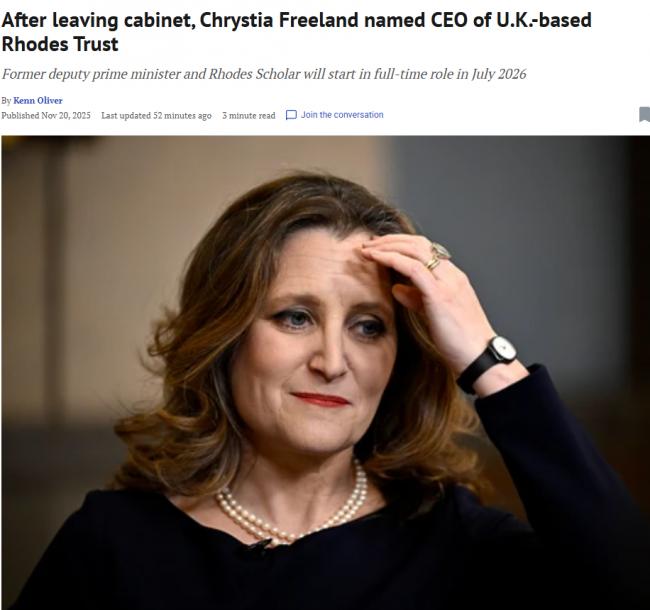650x610 pixels.
Task: Click 'U.K.-based' in the headline
Action: click(x=544, y=20)
